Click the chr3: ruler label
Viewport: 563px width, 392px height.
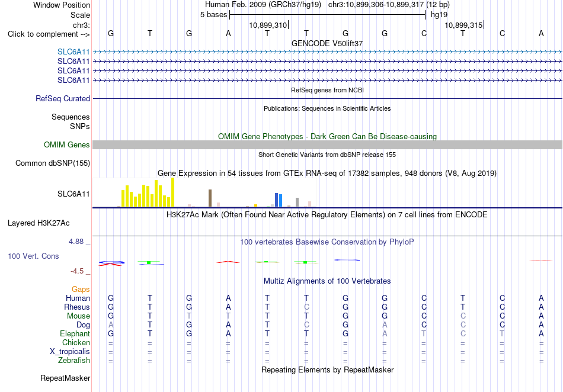click(81, 25)
